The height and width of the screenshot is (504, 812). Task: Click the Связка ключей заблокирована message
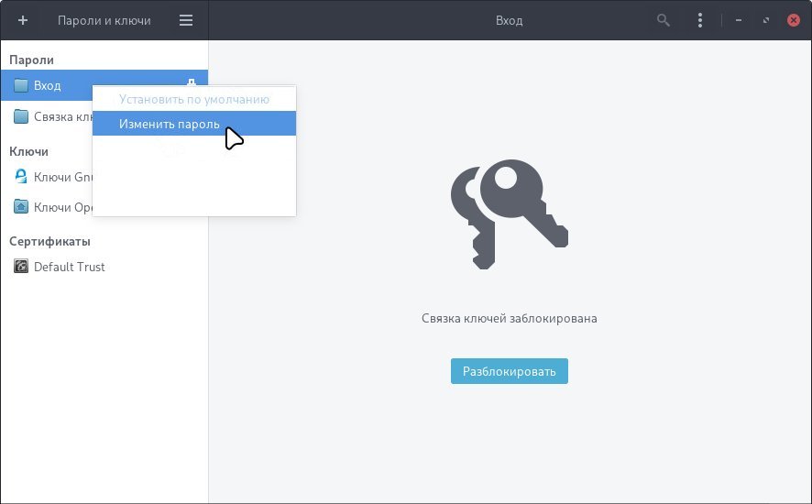(509, 318)
